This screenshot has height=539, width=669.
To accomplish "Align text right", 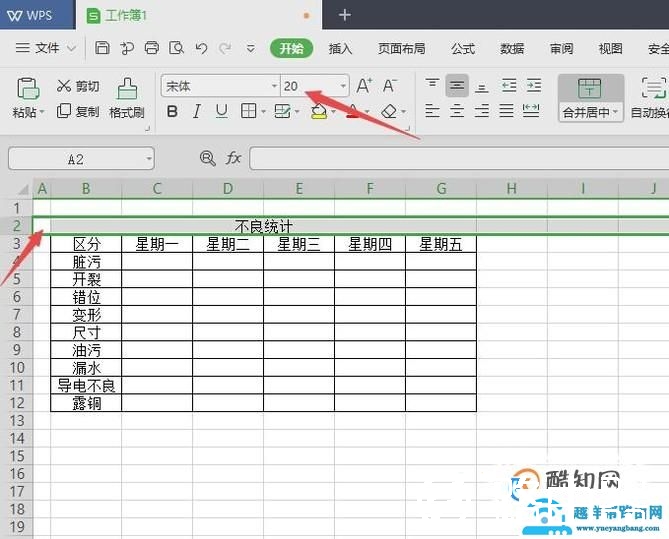I will click(x=482, y=111).
